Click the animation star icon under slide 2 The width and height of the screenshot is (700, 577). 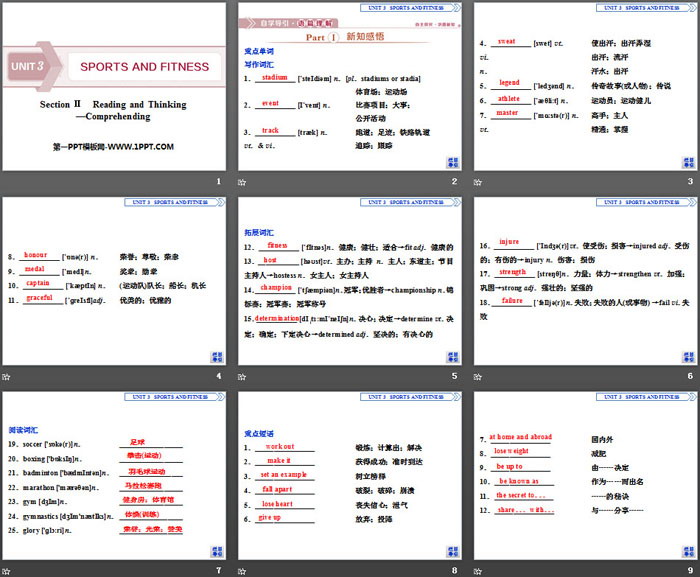tap(241, 183)
